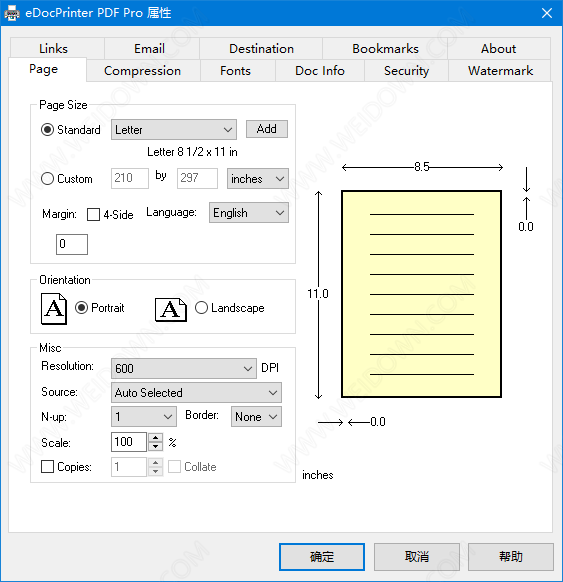Image resolution: width=563 pixels, height=582 pixels.
Task: Open the Letter paper size dropdown
Action: point(174,130)
